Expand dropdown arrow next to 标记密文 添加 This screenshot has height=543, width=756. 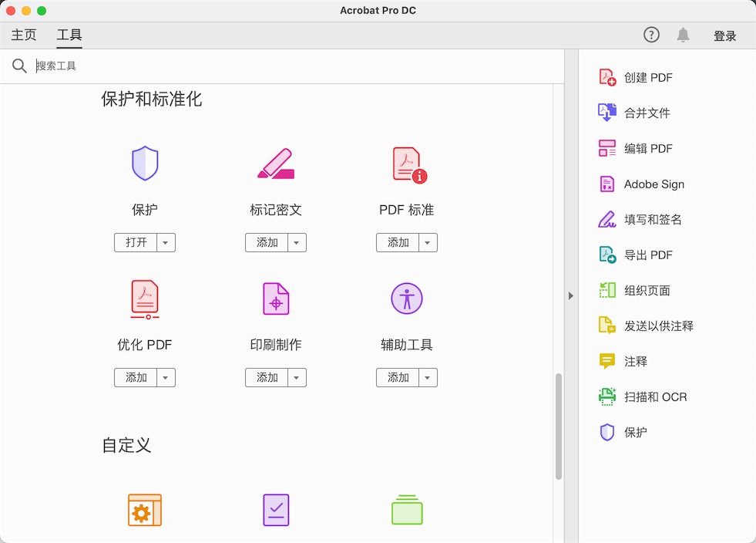[x=297, y=242]
